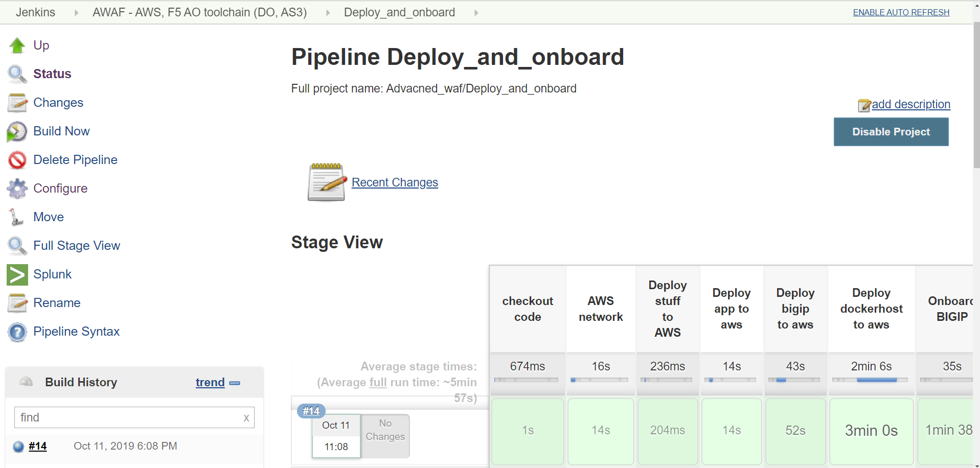
Task: Expand the Deploy_and_onboard breadcrumb arrow
Action: pos(476,13)
